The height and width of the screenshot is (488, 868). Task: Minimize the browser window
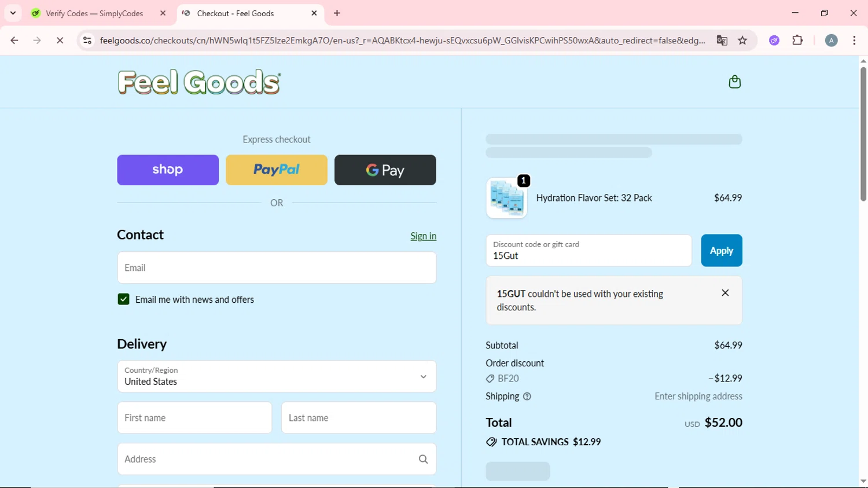point(795,13)
